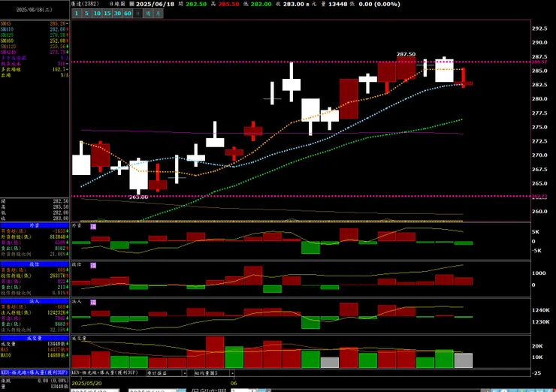This screenshot has height=392, width=556.
Task: Click the 成交量 13448 value row
Action: 35,344
